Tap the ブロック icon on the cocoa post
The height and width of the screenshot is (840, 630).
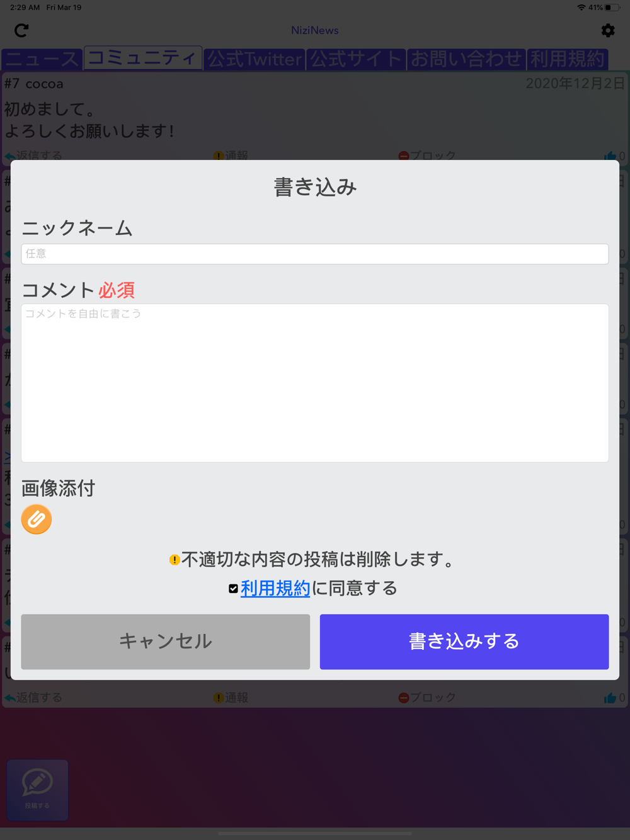[x=404, y=156]
